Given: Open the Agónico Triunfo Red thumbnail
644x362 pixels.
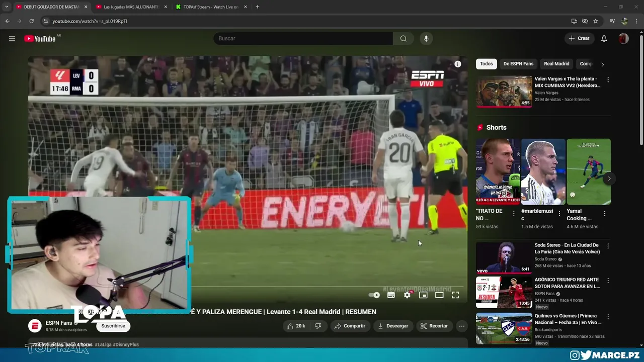Looking at the screenshot, I should click(x=504, y=292).
